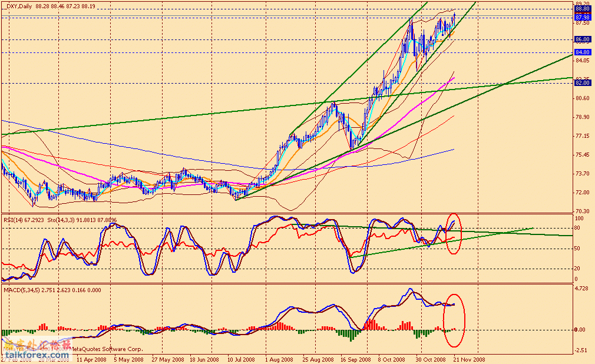Click the _DXY,Daily chart title text
595x364 pixels.
tap(19, 6)
